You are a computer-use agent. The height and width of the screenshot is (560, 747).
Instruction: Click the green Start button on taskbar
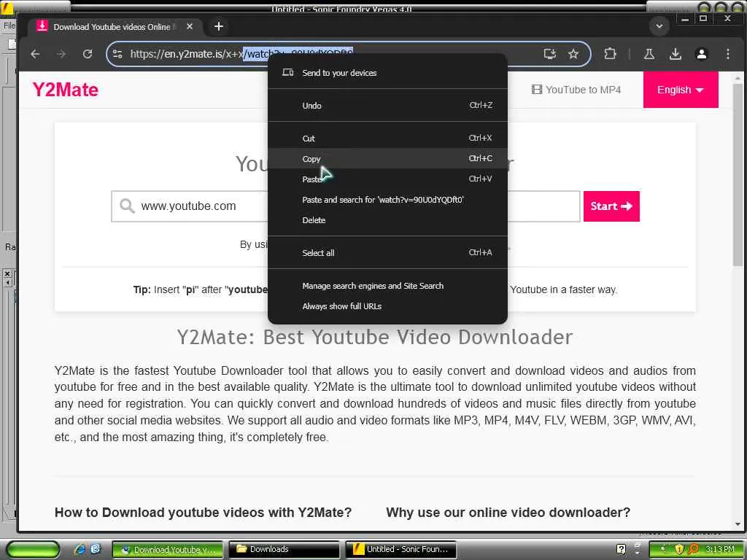33,549
